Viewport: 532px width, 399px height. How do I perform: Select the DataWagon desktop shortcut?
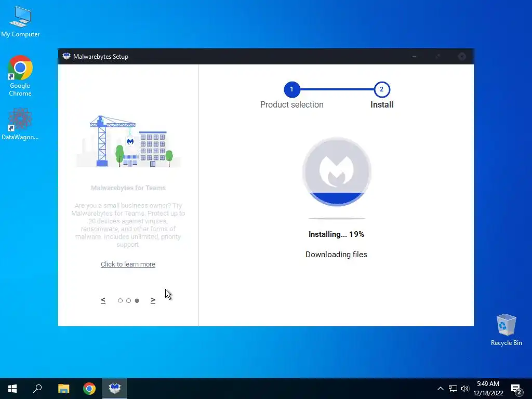point(20,124)
